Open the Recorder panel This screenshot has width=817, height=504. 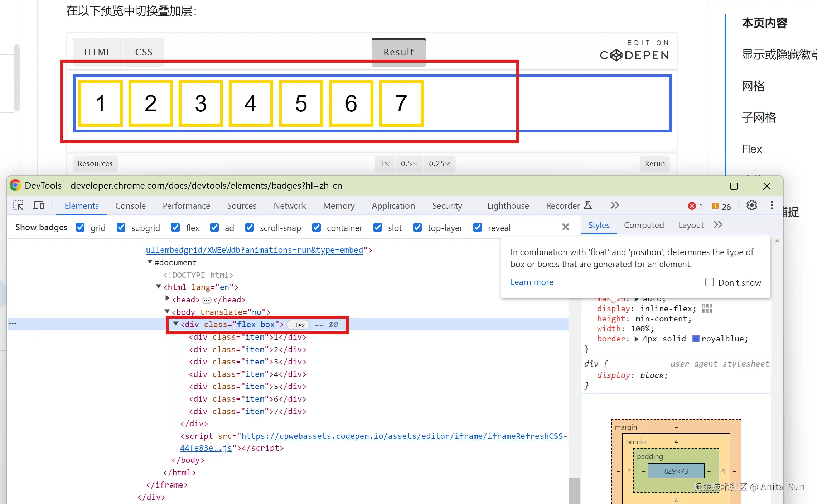tap(569, 206)
